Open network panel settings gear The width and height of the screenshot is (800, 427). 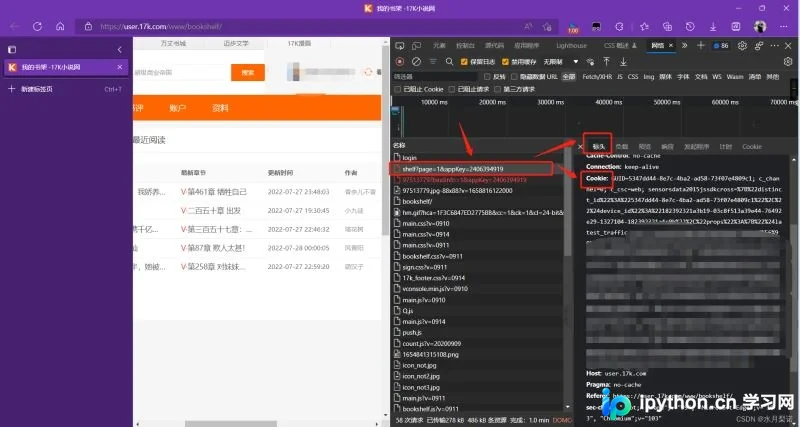(788, 62)
